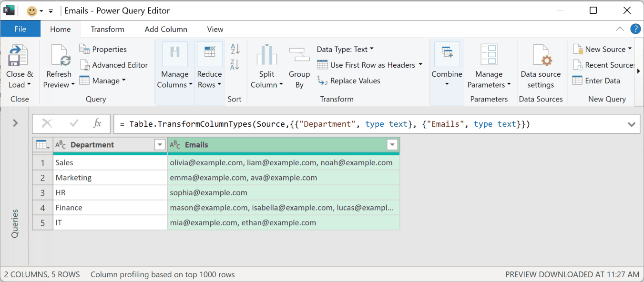
Task: Click Use First Row as Headers
Action: (x=366, y=65)
